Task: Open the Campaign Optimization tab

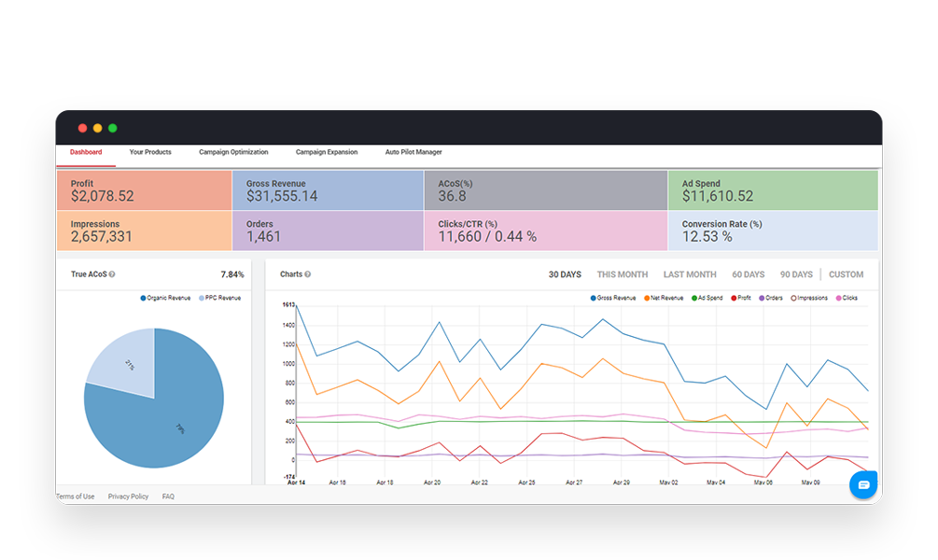Action: [x=232, y=151]
